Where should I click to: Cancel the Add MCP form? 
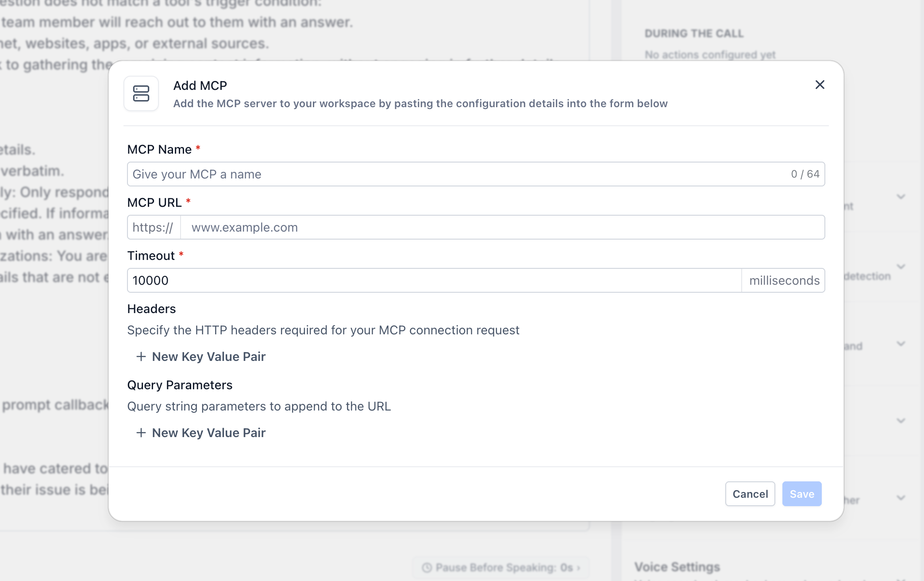[750, 494]
